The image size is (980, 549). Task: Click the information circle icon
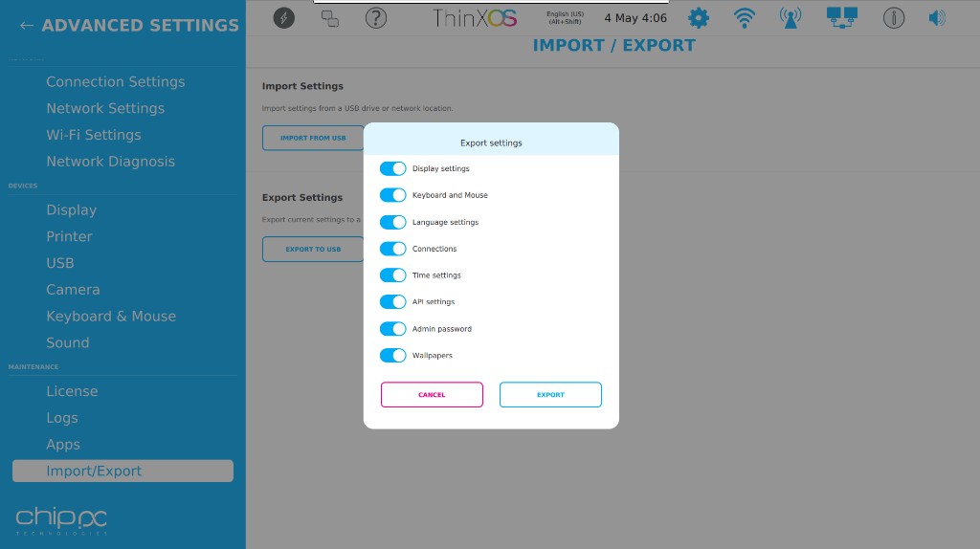point(894,18)
